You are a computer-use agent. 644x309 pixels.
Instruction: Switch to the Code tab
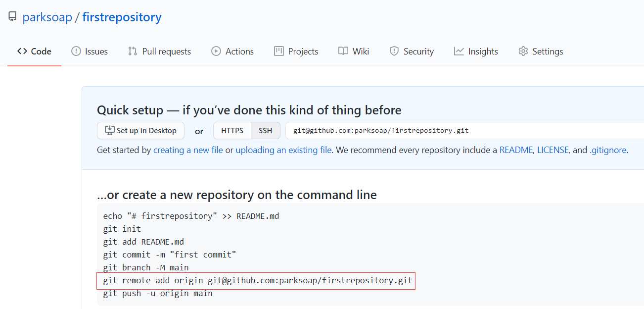pyautogui.click(x=34, y=51)
